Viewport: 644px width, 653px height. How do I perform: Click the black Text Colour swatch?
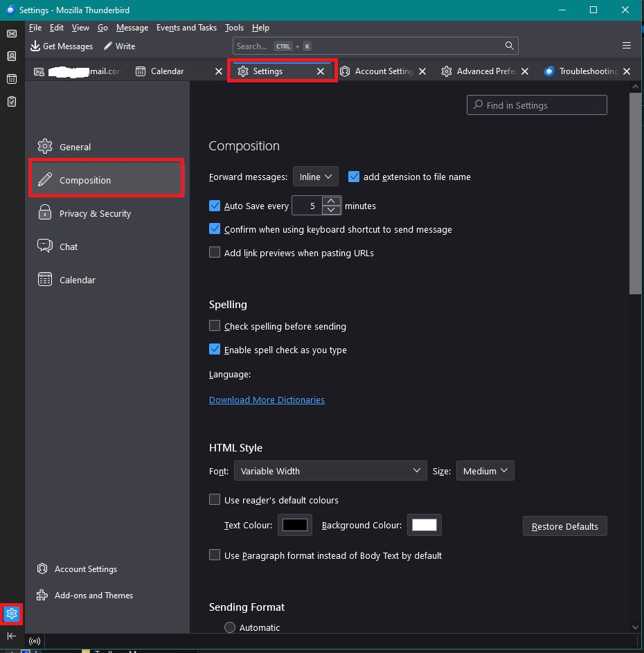294,525
